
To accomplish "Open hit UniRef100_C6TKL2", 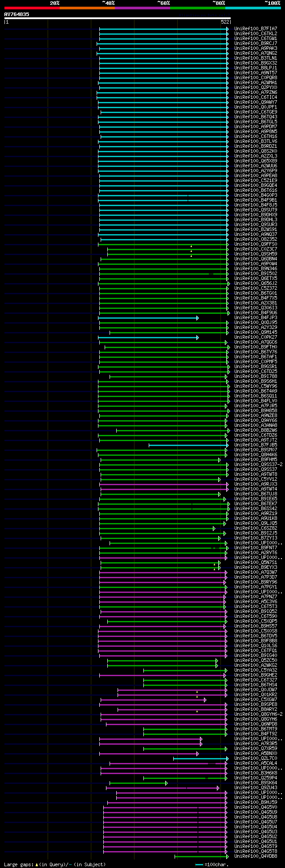I will click(256, 33).
